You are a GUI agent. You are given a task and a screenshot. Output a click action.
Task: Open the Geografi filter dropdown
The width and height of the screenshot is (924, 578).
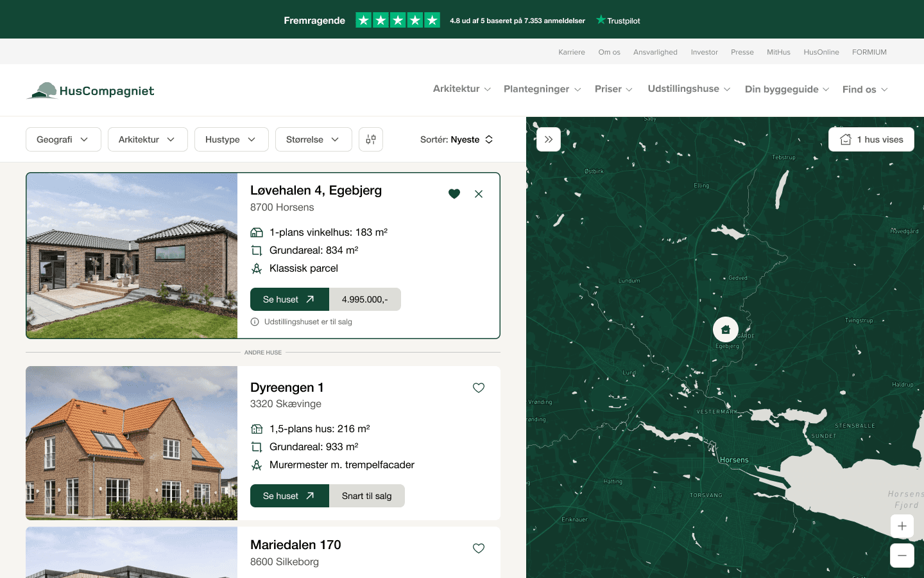[x=64, y=139]
